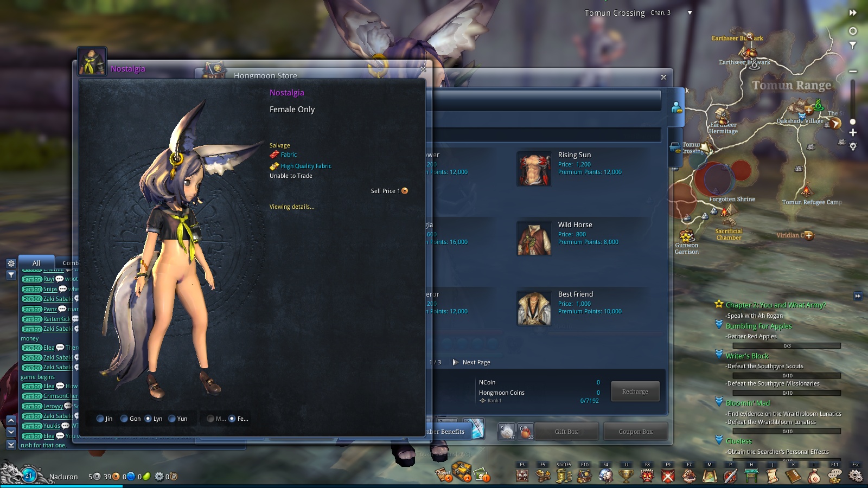Open the map scroll icon (M)

710,476
